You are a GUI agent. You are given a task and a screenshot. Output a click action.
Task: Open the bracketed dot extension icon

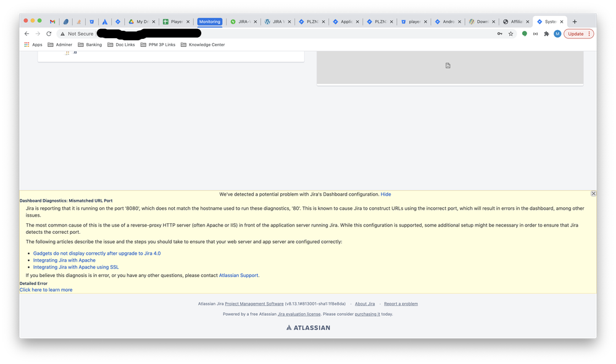pyautogui.click(x=536, y=34)
